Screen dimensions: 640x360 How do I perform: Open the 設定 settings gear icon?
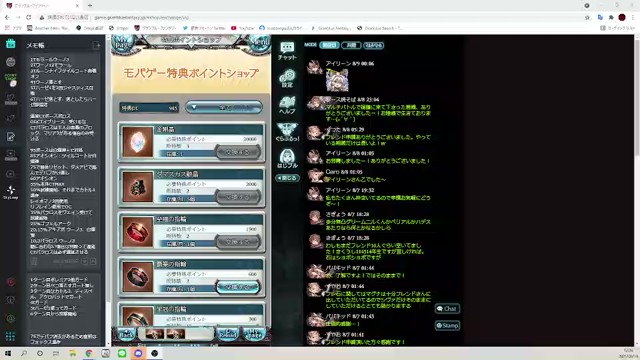pos(287,78)
